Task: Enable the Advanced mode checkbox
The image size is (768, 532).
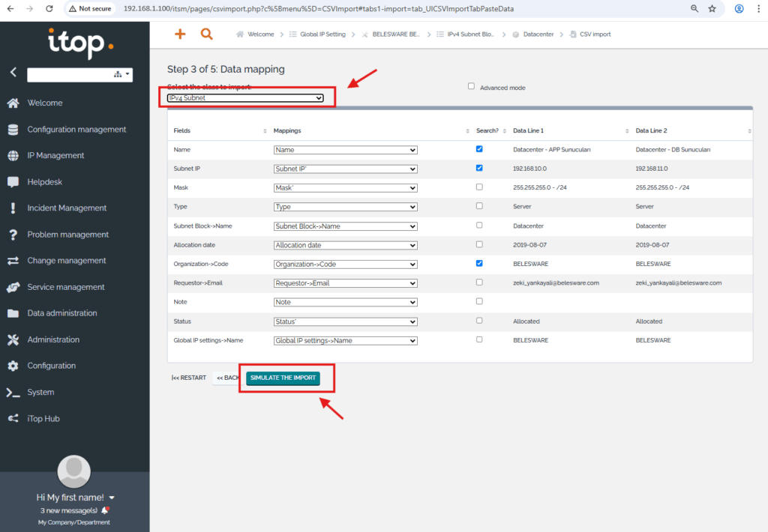Action: pos(472,86)
